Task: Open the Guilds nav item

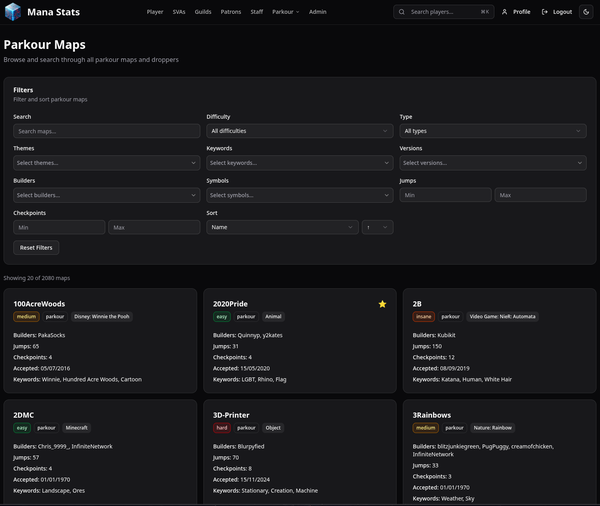Action: [203, 12]
